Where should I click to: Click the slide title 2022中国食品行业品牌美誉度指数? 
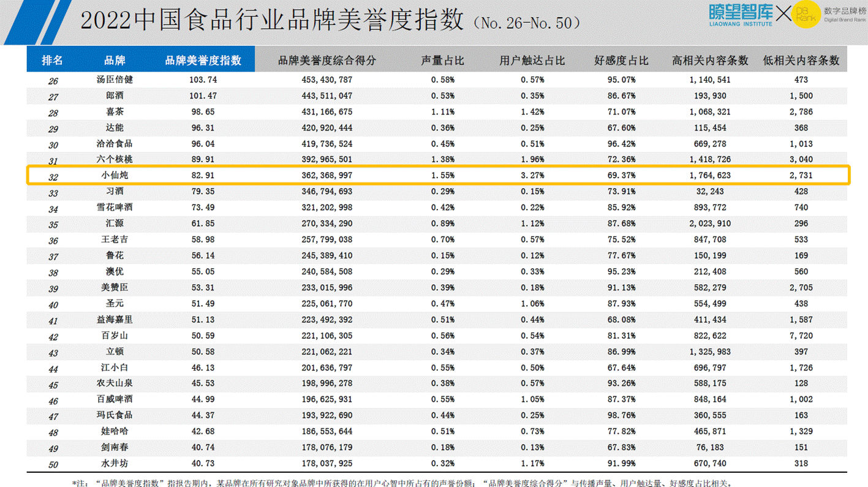[x=272, y=21]
